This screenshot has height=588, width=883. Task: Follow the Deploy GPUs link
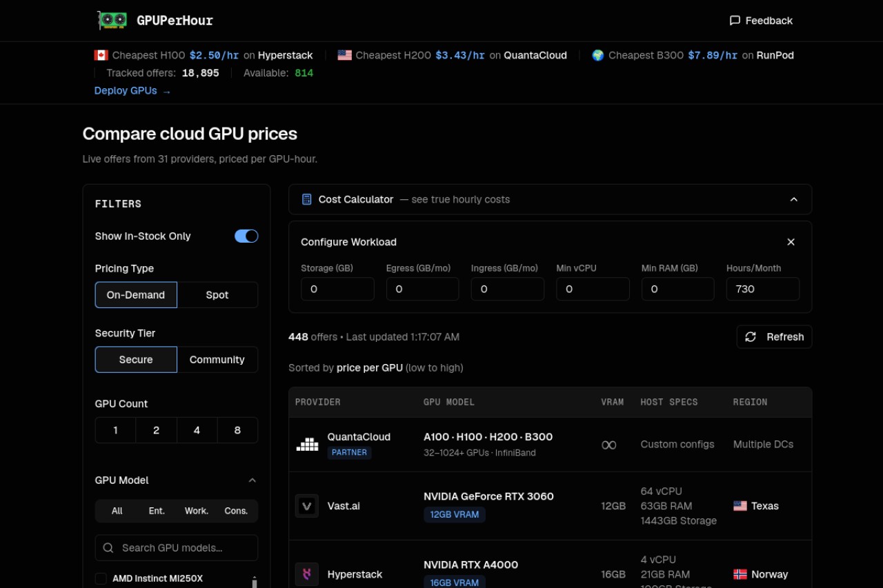[x=132, y=90]
